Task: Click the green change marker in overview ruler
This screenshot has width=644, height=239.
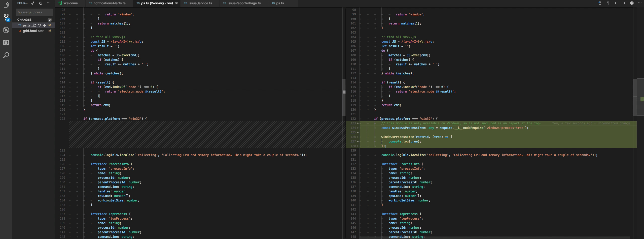Action: coord(642,99)
